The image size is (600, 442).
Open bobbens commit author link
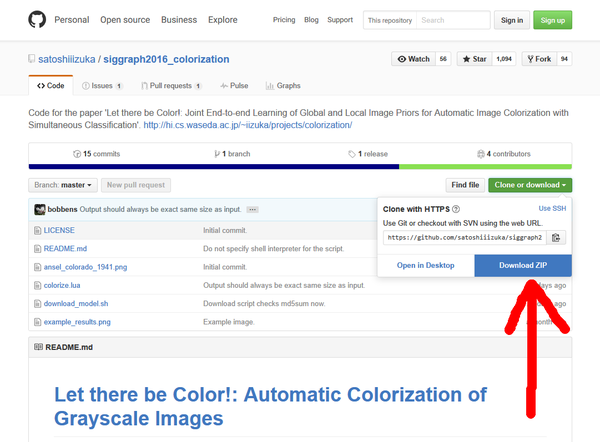click(62, 209)
